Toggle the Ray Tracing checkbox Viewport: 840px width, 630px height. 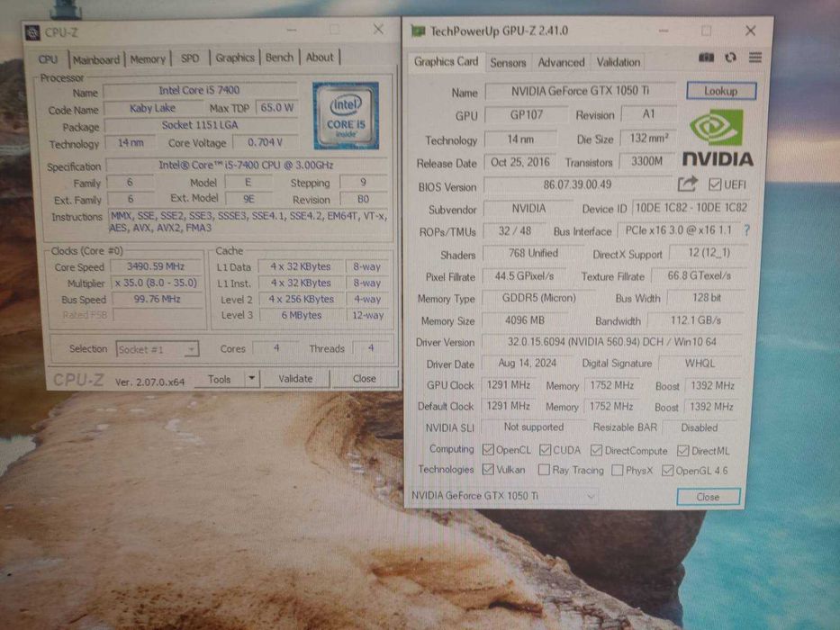544,470
